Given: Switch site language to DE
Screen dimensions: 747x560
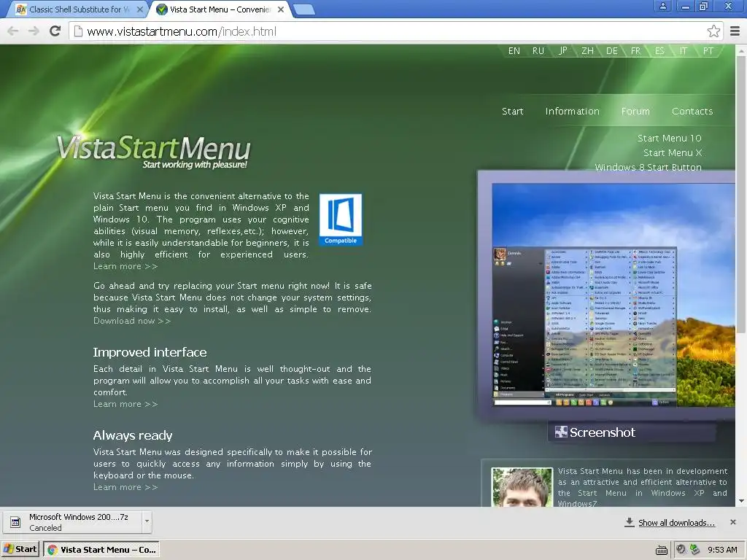Looking at the screenshot, I should point(612,51).
